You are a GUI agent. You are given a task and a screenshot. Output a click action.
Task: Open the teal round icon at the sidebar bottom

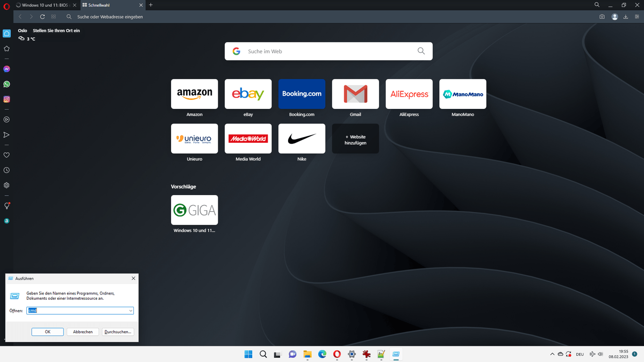coord(7,221)
